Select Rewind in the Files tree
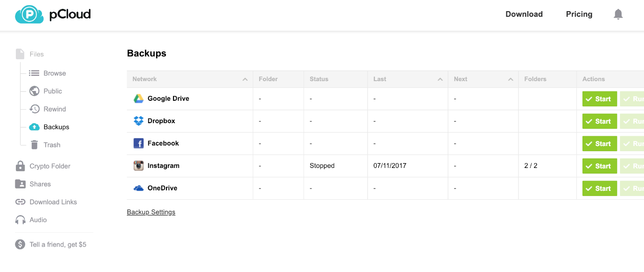644x272 pixels. tap(55, 109)
